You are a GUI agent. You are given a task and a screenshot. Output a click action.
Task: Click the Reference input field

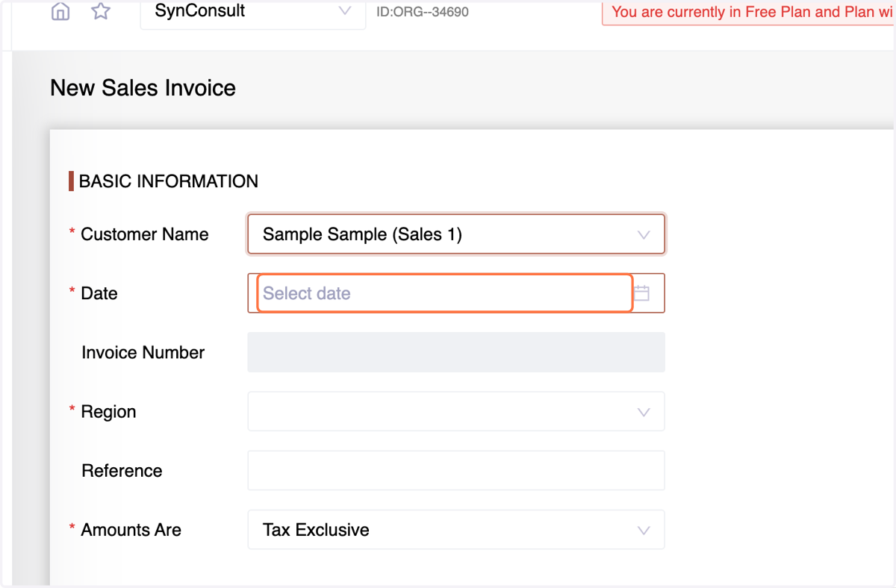coord(456,471)
